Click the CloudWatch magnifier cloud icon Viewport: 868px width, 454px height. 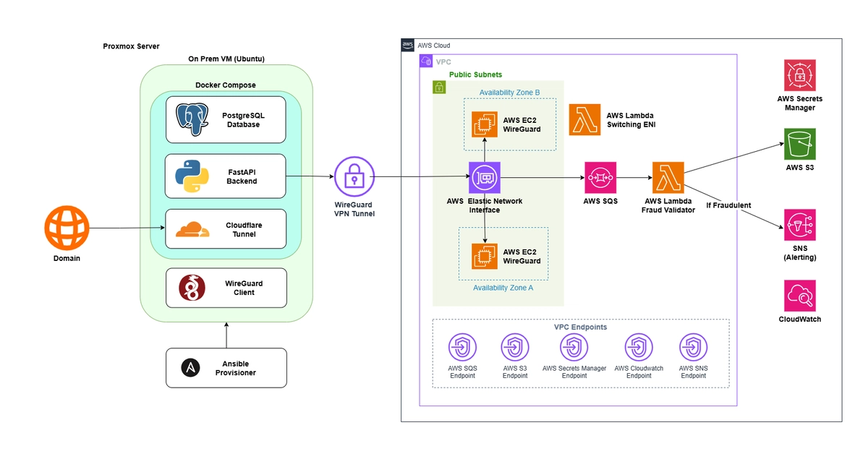[799, 296]
